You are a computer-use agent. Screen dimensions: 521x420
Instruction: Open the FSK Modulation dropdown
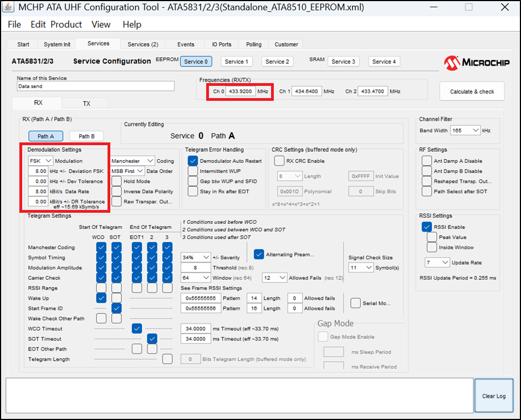pos(40,161)
